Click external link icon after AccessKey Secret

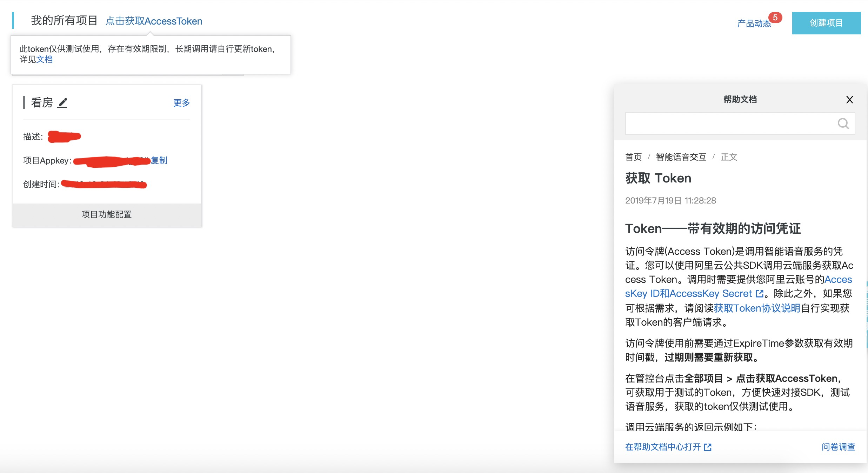(x=759, y=293)
